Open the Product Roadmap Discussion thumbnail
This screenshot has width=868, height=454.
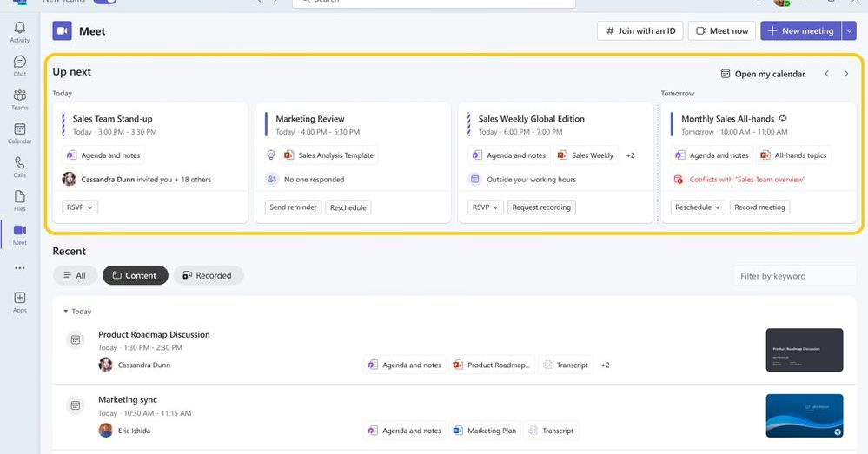804,350
